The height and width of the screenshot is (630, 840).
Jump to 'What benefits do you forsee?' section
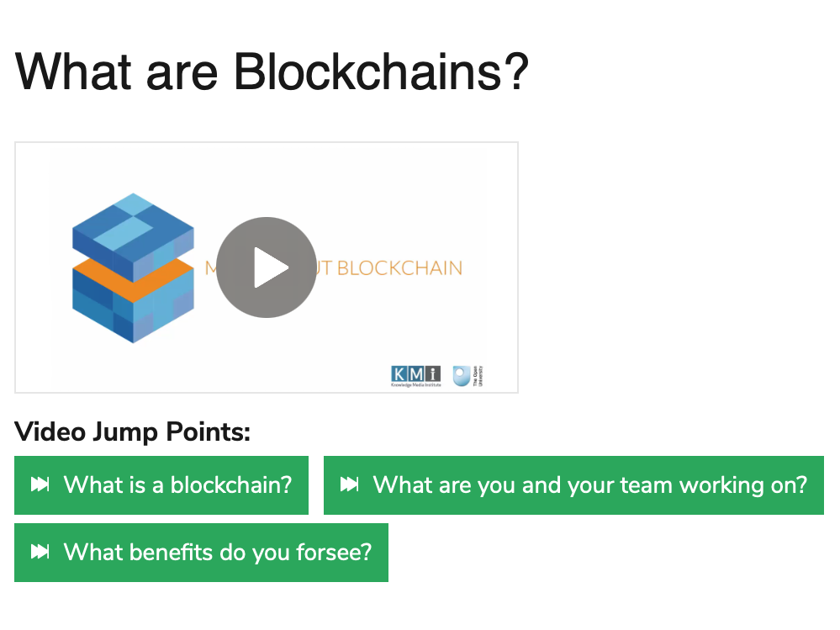tap(217, 552)
